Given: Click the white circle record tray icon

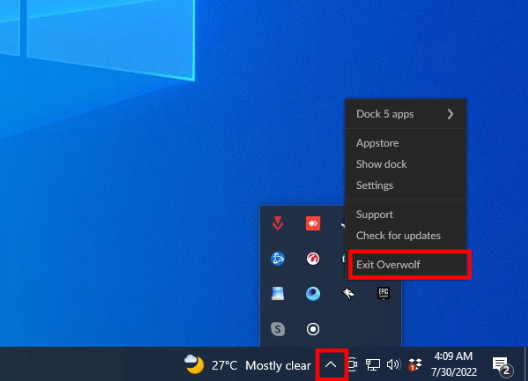Looking at the screenshot, I should (x=313, y=329).
